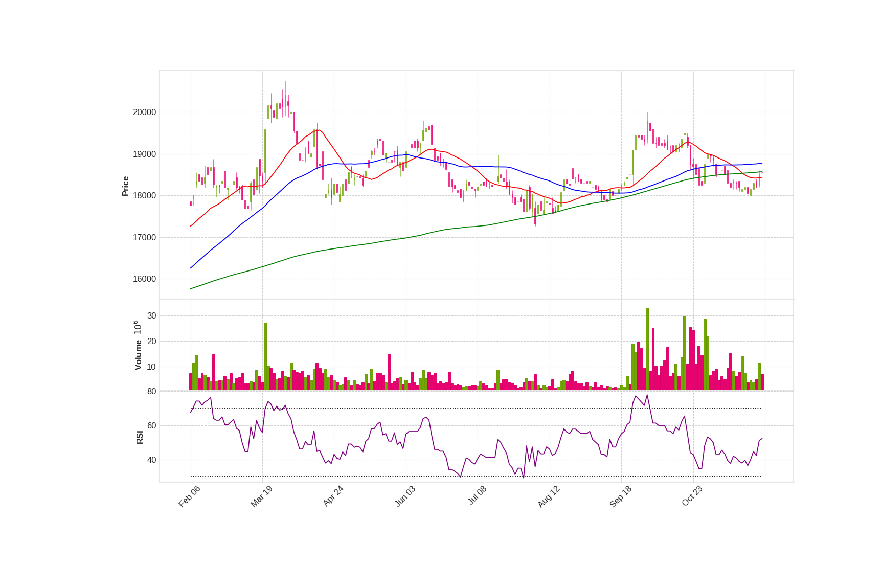Click the 17000 price tick label
Screen dimensions: 882x588
point(144,238)
